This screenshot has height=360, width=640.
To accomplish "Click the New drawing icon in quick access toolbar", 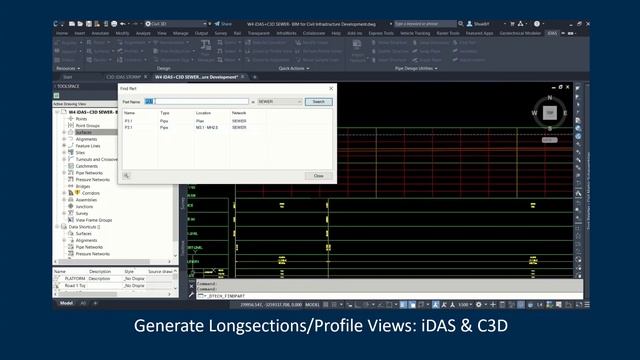I will click(72, 24).
